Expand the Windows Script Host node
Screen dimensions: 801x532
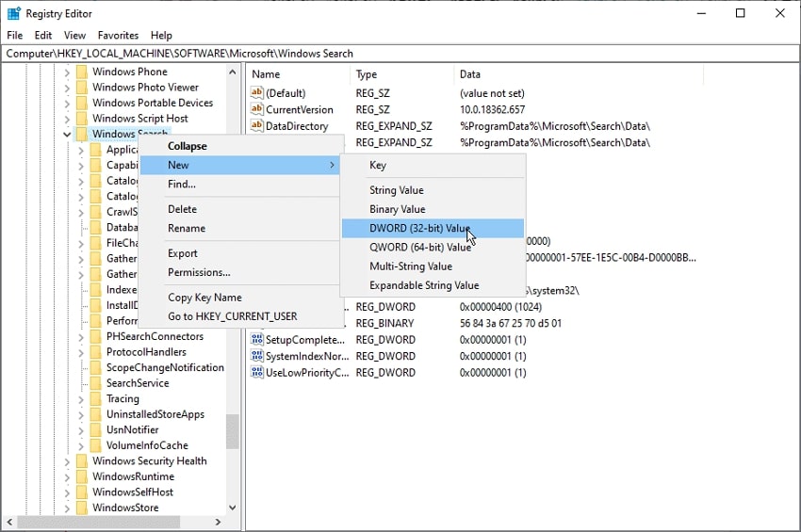[67, 119]
